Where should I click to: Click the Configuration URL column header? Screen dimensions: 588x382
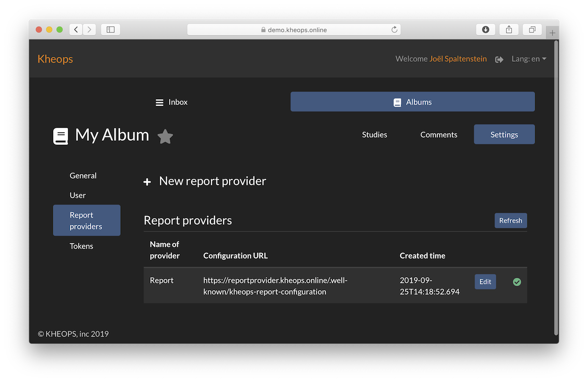point(236,256)
